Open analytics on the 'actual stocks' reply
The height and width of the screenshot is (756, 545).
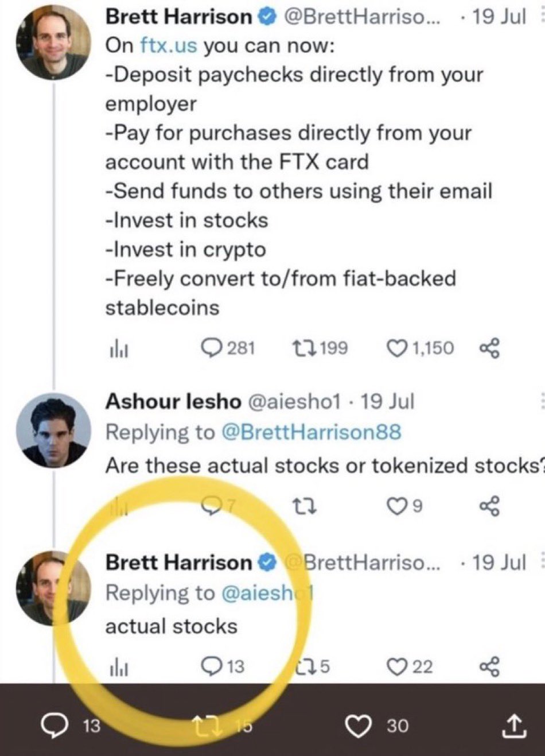[119, 666]
